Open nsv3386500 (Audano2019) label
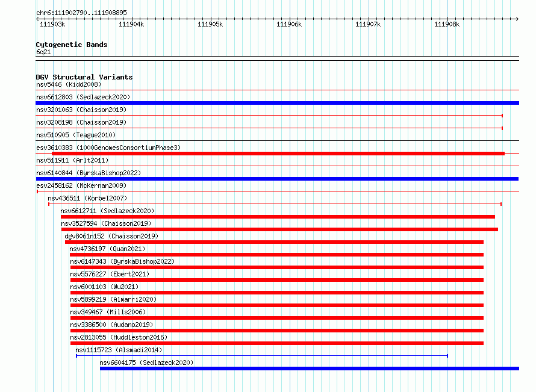Image resolution: width=536 pixels, height=392 pixels. point(111,325)
